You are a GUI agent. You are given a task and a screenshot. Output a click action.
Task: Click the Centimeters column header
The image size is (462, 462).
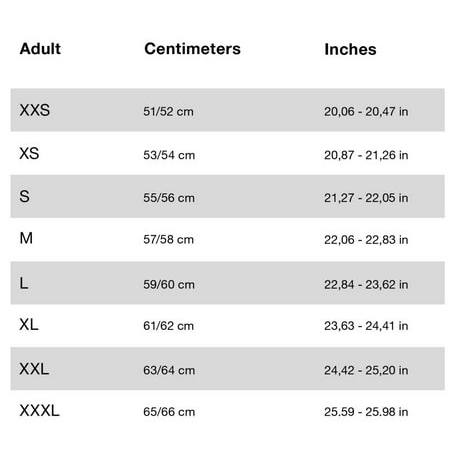192,49
